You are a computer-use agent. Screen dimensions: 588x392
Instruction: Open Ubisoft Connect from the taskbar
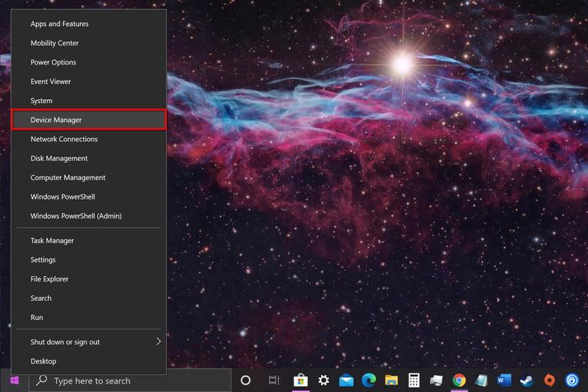tap(572, 380)
